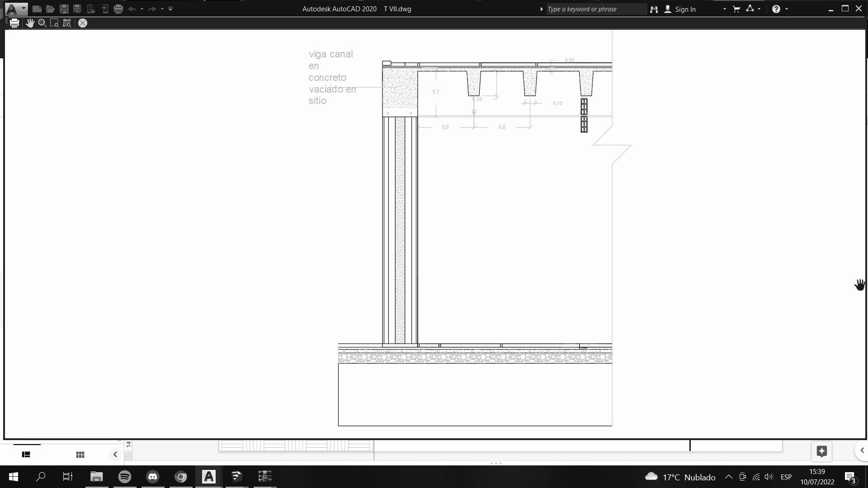Activate the Zoom Window tool
Image resolution: width=868 pixels, height=488 pixels.
pyautogui.click(x=54, y=23)
